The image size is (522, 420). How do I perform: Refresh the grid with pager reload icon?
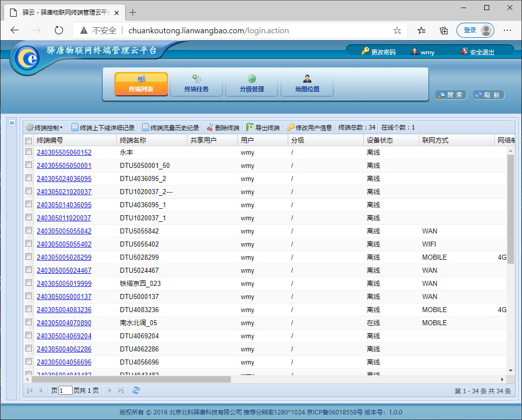[x=136, y=390]
